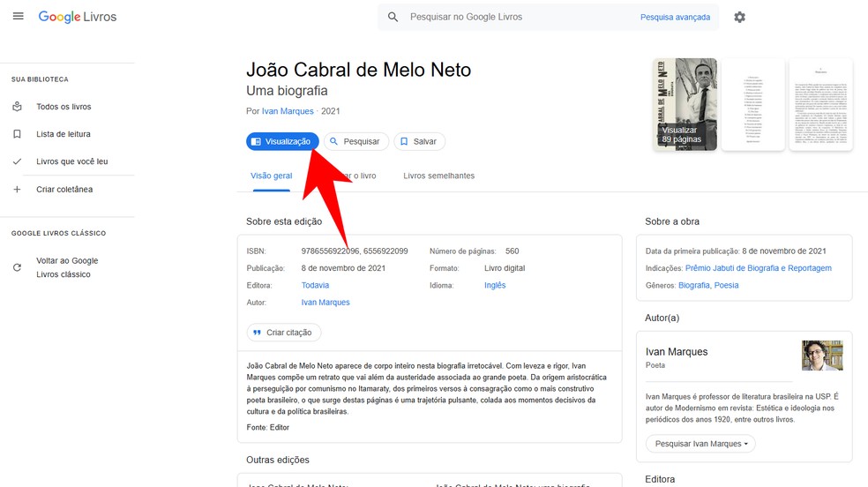
Task: Click the Google Livros logo
Action: (78, 17)
